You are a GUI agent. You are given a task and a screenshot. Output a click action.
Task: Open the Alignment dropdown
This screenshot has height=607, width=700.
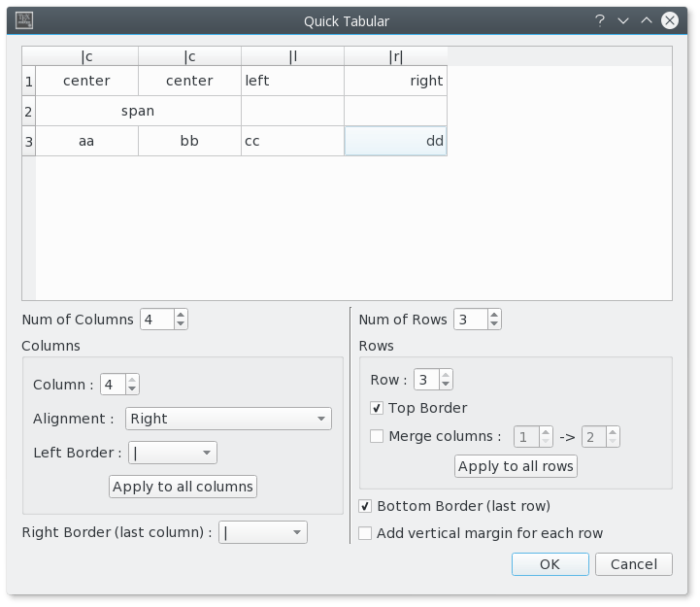click(x=228, y=419)
